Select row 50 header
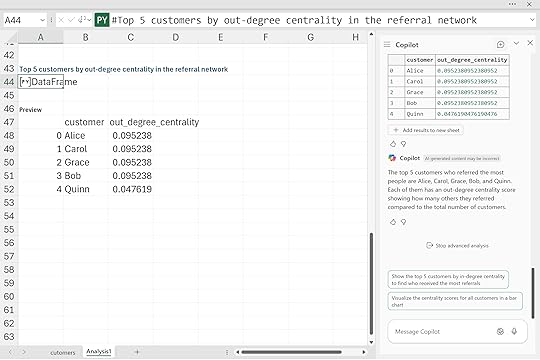Image resolution: width=540 pixels, height=360 pixels. tap(9, 162)
